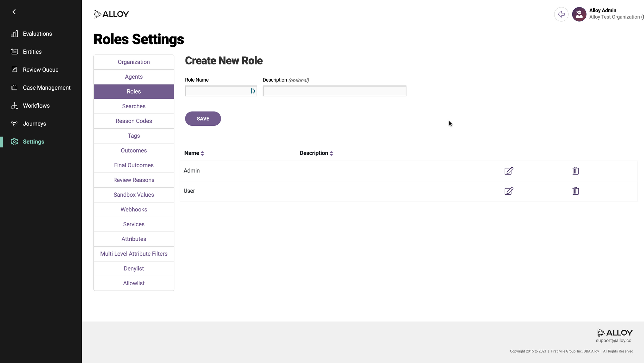Viewport: 644px width, 363px height.
Task: Delete the User role with trash icon
Action: point(576,191)
